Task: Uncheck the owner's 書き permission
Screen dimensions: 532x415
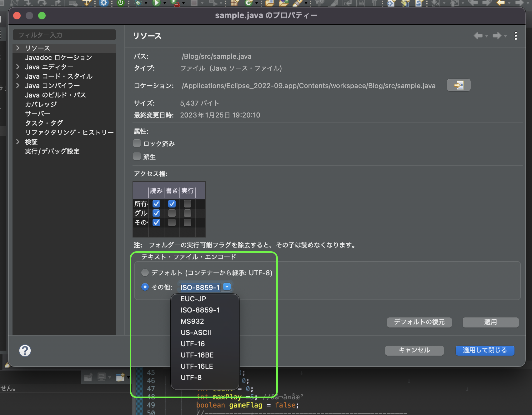Action: pos(172,204)
